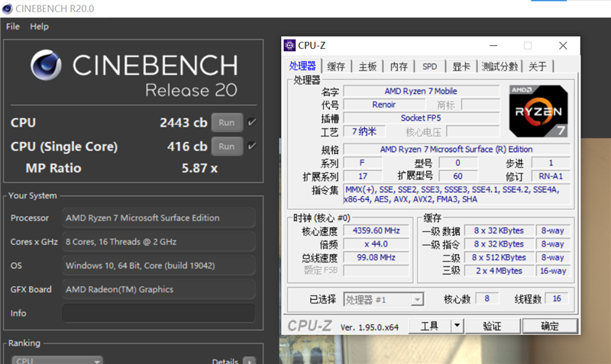Expand the 工具 dropdown arrow
Viewport: 611px width, 364px height.
(x=457, y=326)
